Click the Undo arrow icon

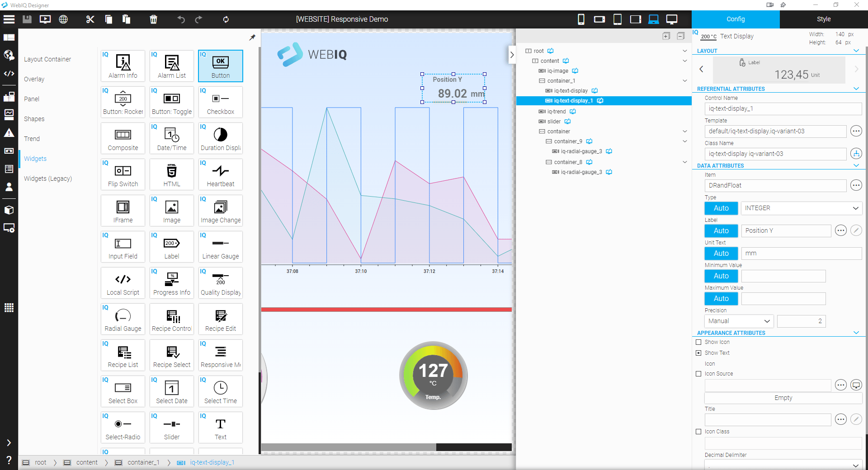pos(181,19)
